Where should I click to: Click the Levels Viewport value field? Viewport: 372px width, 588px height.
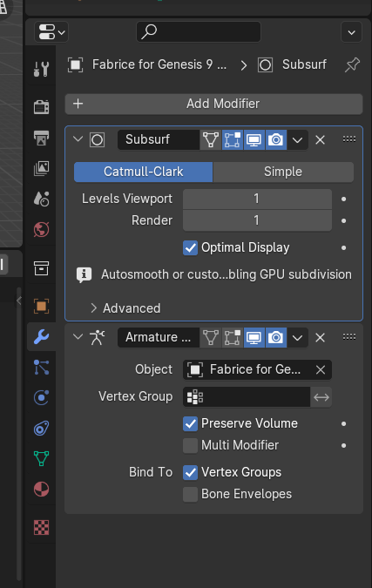(257, 199)
